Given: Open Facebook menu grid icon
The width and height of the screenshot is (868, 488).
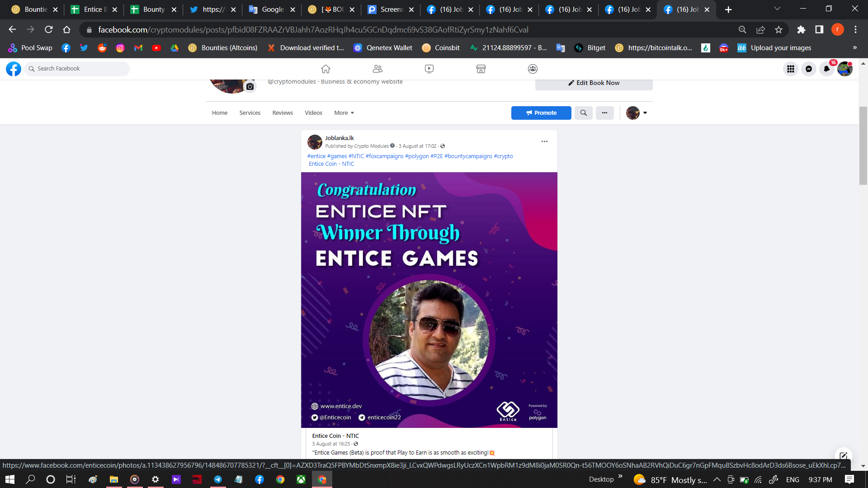Looking at the screenshot, I should pyautogui.click(x=790, y=69).
